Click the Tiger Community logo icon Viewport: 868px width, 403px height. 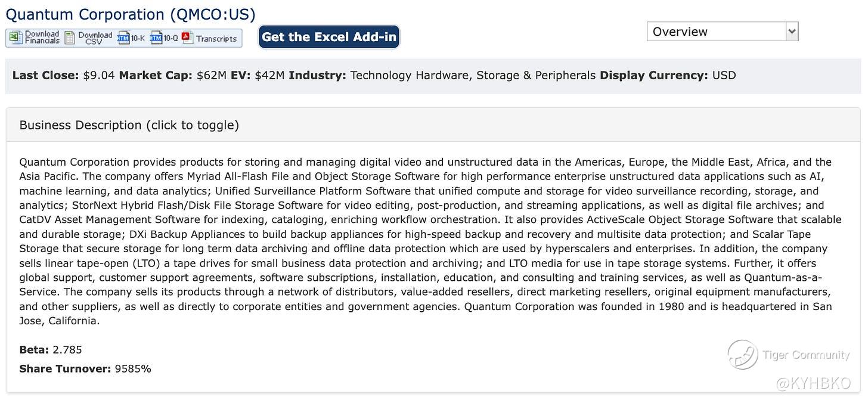pos(742,355)
